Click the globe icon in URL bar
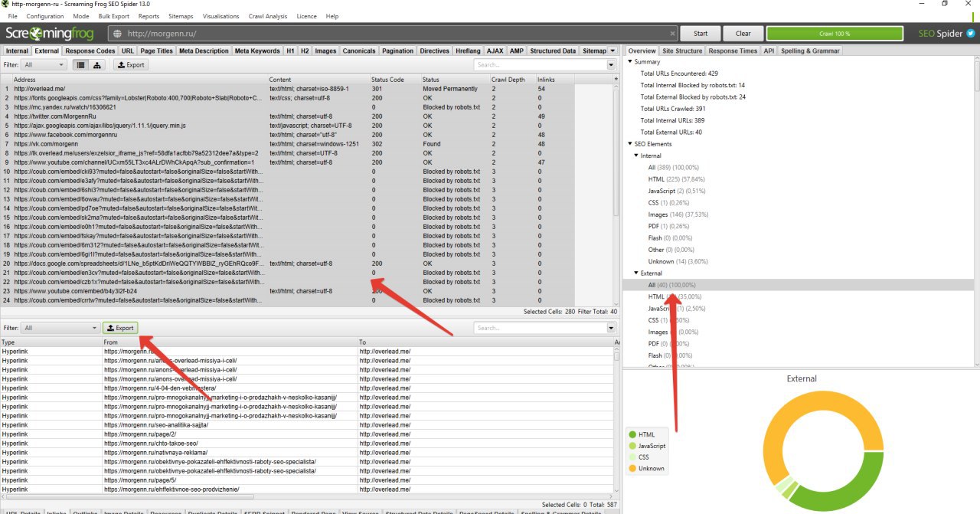The width and height of the screenshot is (980, 514). pyautogui.click(x=117, y=34)
